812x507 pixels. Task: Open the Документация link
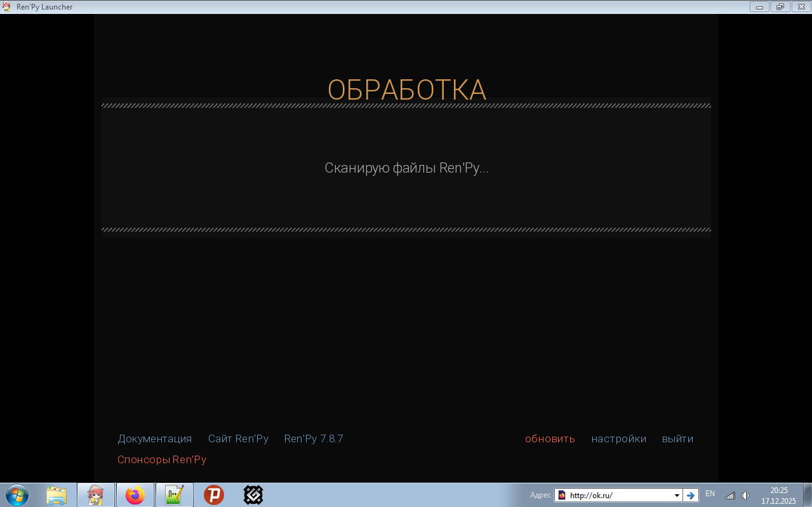[154, 438]
